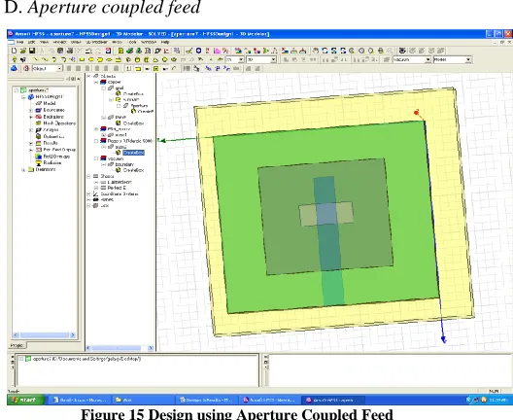Select the Draw Spline tool

point(45,59)
